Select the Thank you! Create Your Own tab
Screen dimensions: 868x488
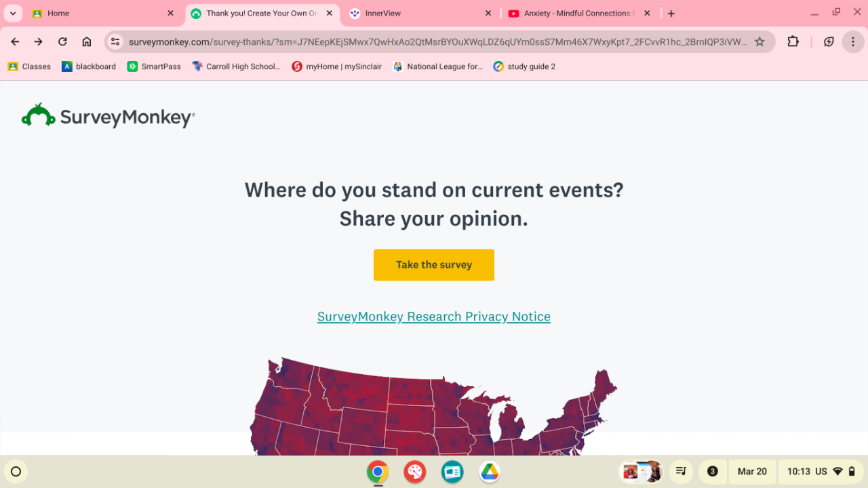(262, 14)
